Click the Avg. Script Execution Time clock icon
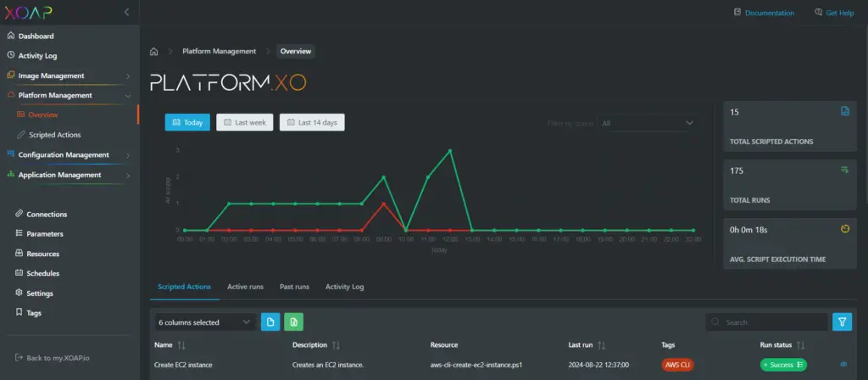Viewport: 868px width, 380px height. tap(845, 229)
